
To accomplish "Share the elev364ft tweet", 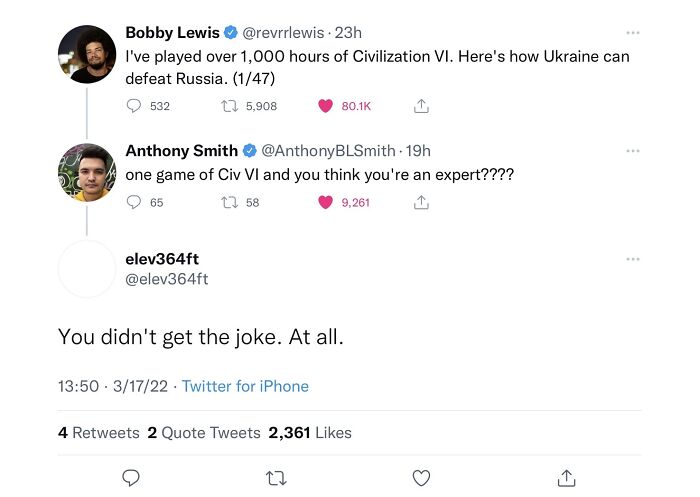I will tap(566, 478).
